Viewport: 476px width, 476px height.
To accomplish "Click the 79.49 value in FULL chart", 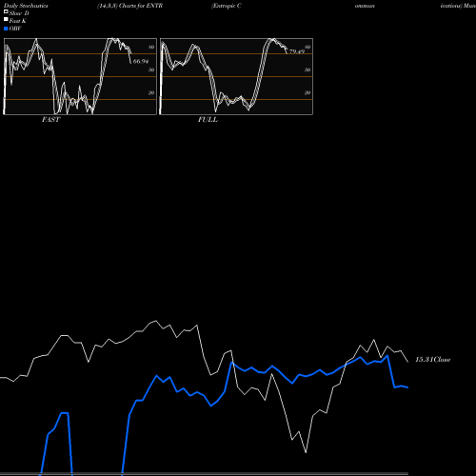I will coord(297,51).
